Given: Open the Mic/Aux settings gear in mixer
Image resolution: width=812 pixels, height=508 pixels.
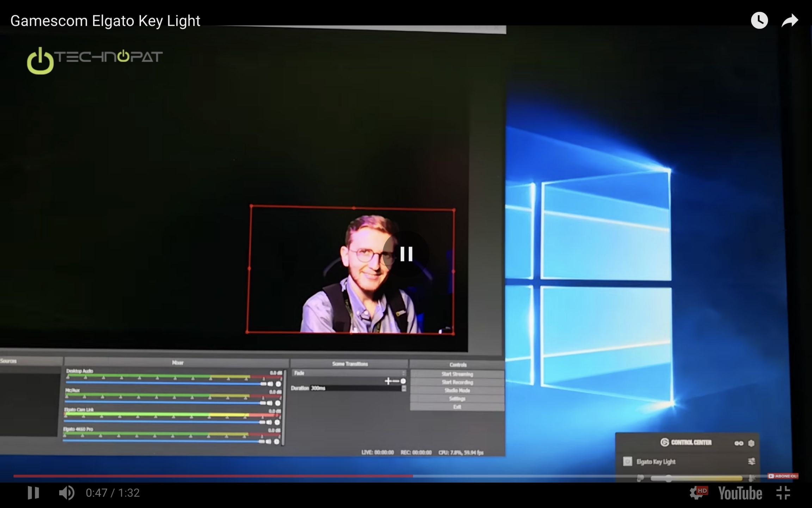Looking at the screenshot, I should click(x=278, y=403).
